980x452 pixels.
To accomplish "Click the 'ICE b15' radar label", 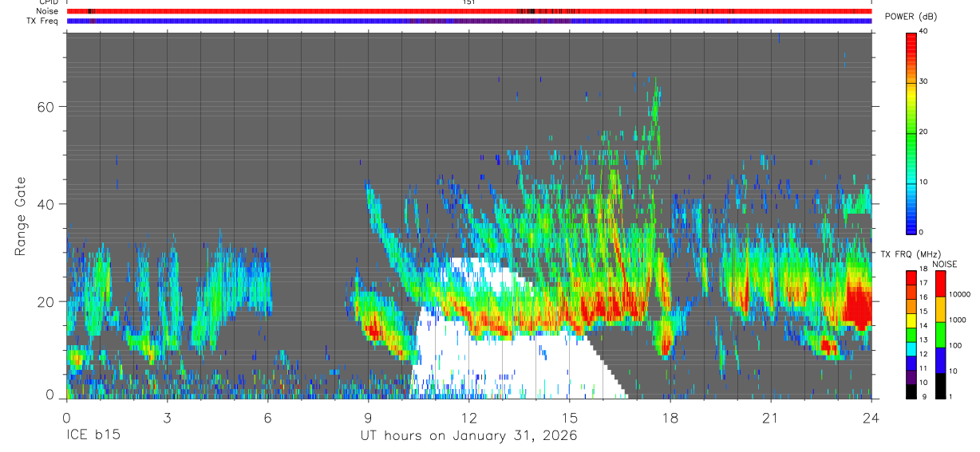I will 93,436.
